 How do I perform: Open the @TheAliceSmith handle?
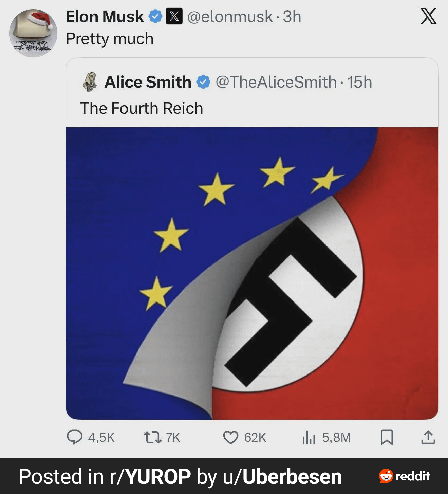[276, 82]
